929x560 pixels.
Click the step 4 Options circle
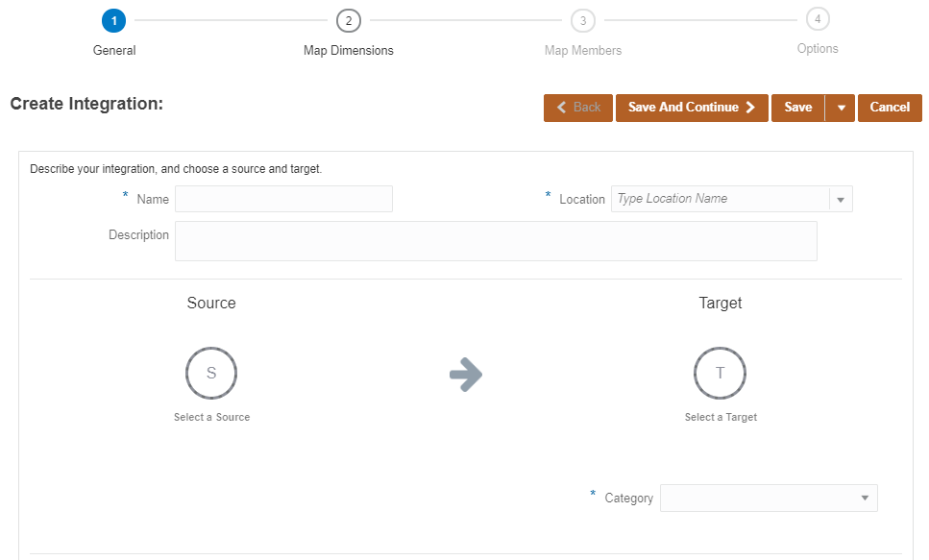click(x=818, y=19)
